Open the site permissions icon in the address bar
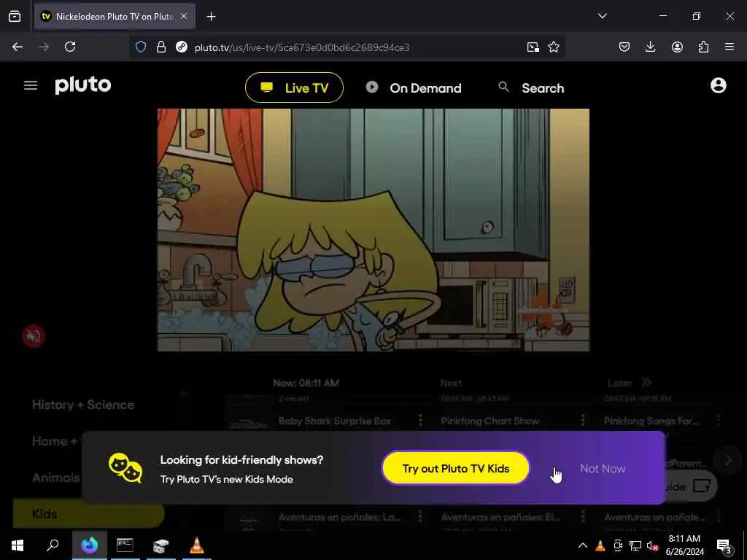Viewport: 747px width, 560px height. 182,47
